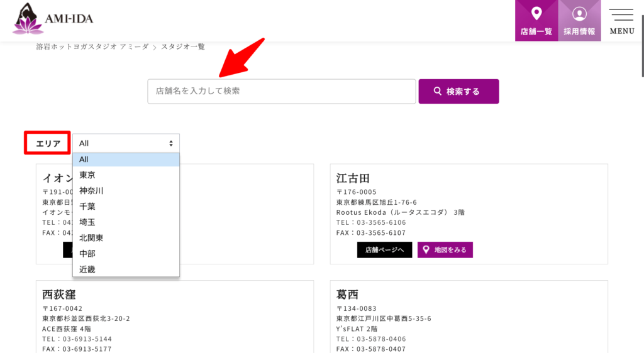
Task: Click the 葛西 studio heading
Action: 348,294
